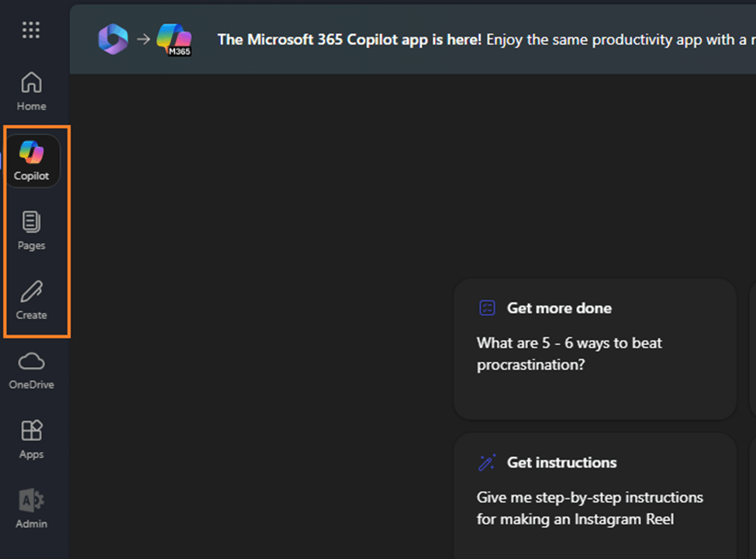The width and height of the screenshot is (756, 559).
Task: Choose the beat procrastination prompt text
Action: [569, 354]
